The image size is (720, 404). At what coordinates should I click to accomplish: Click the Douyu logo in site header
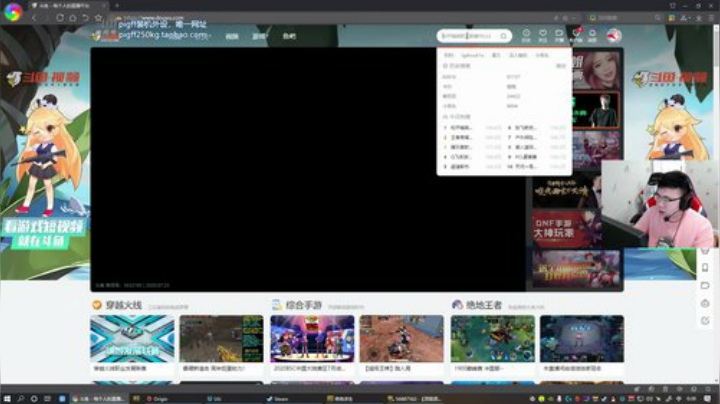pyautogui.click(x=106, y=35)
